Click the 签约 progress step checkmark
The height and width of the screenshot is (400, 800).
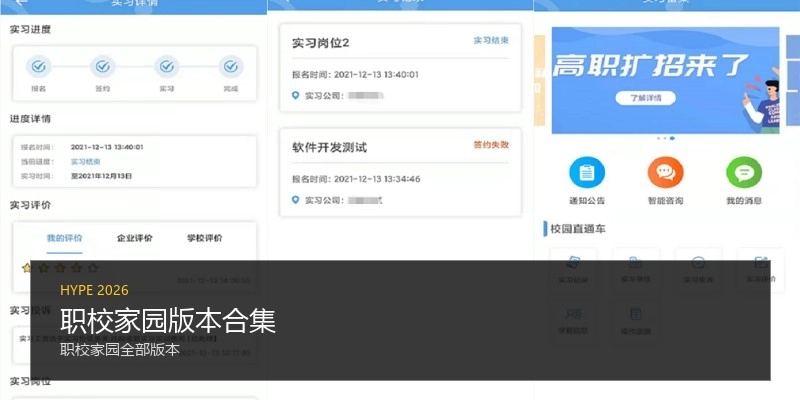pyautogui.click(x=103, y=67)
